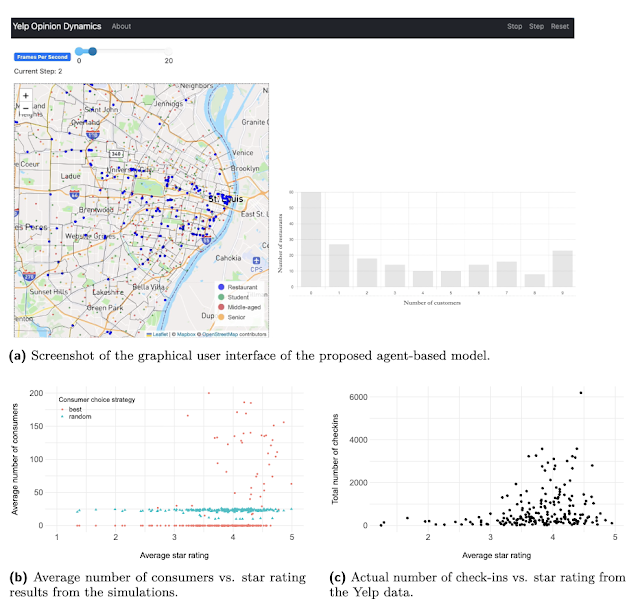Click the 'Jennings' map label
The image size is (640, 610).
tap(168, 104)
